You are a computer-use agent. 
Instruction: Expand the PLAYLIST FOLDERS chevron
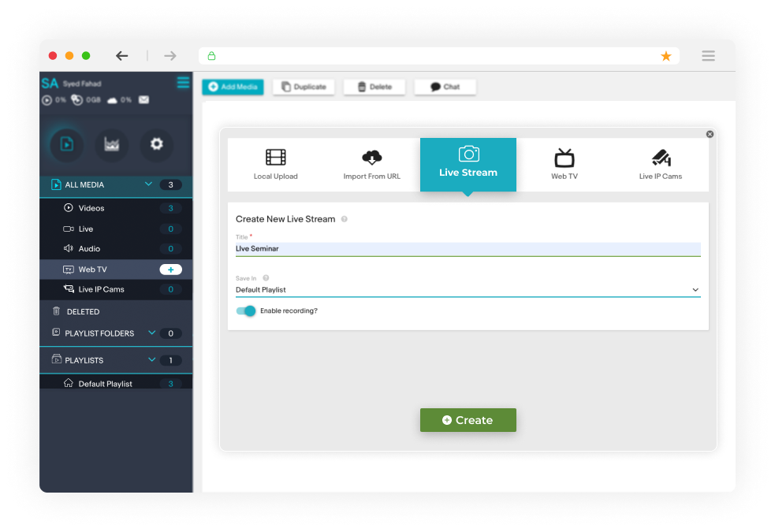[151, 333]
